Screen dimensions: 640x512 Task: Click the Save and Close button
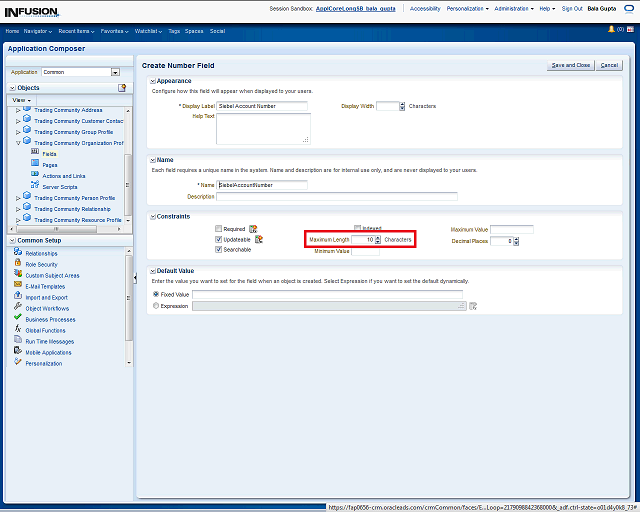pyautogui.click(x=571, y=65)
